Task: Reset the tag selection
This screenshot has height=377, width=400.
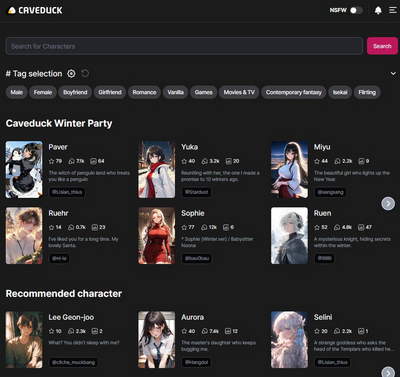Action: [85, 73]
